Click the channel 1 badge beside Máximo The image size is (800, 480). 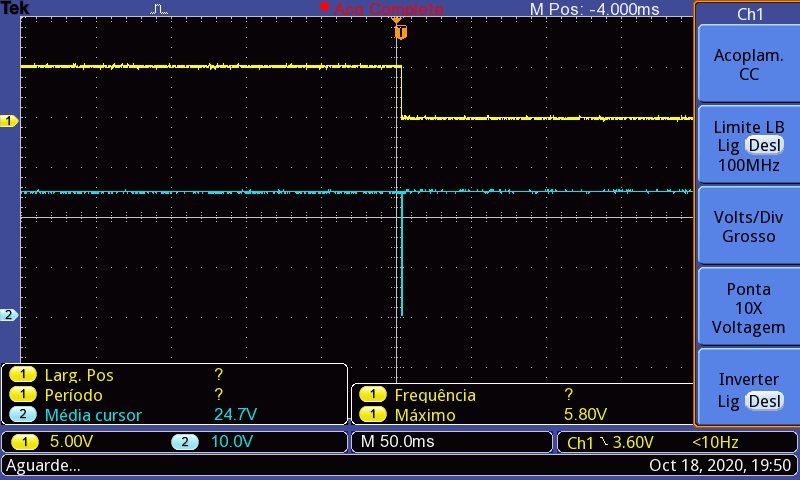pyautogui.click(x=372, y=414)
